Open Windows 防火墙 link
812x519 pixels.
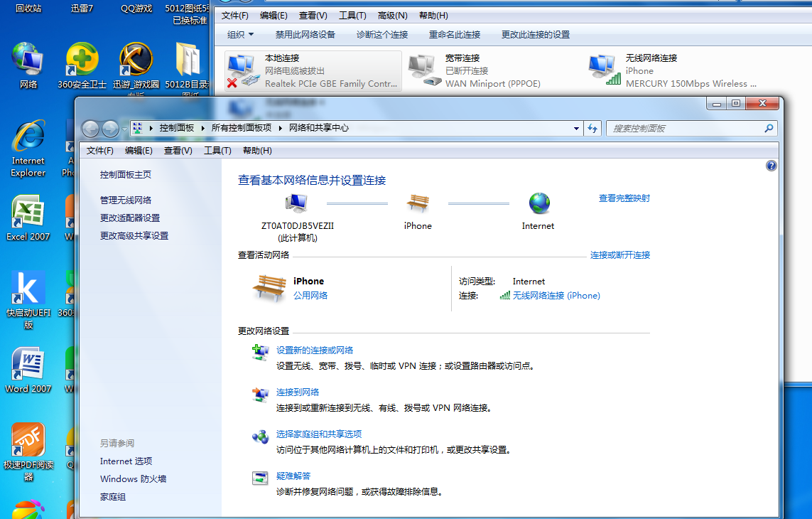click(x=133, y=479)
